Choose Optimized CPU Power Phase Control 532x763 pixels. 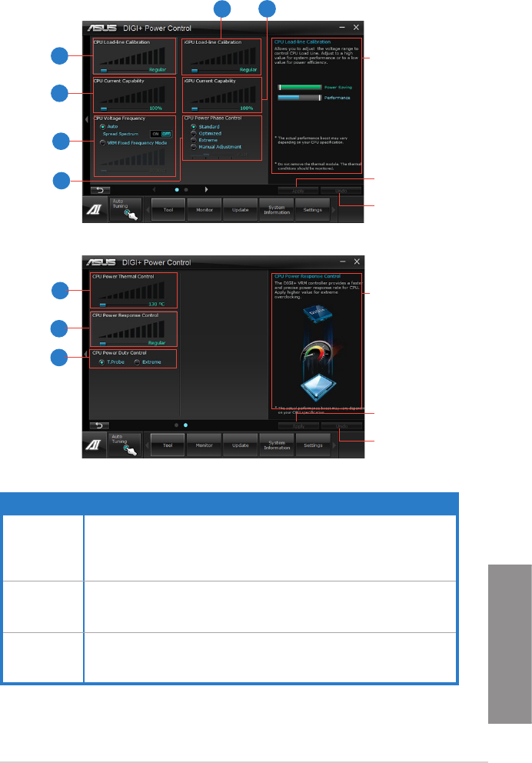click(x=194, y=133)
